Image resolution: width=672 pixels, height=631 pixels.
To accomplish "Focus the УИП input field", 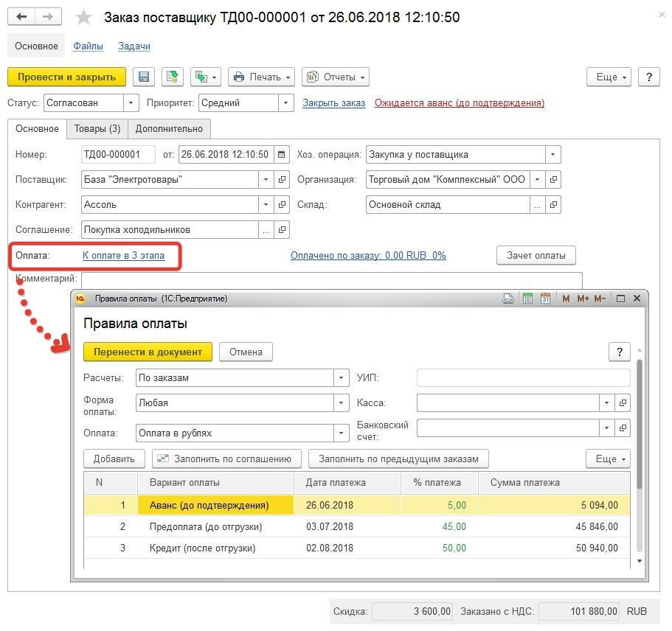I will (x=523, y=378).
